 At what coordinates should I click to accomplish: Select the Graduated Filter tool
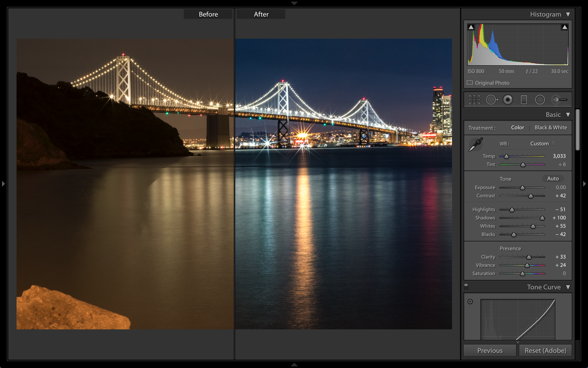point(524,100)
